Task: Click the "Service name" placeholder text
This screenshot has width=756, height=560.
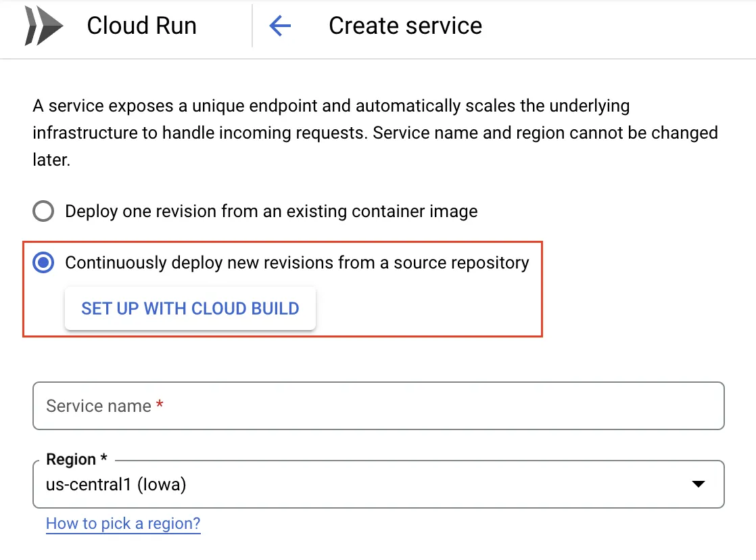Action: click(99, 406)
